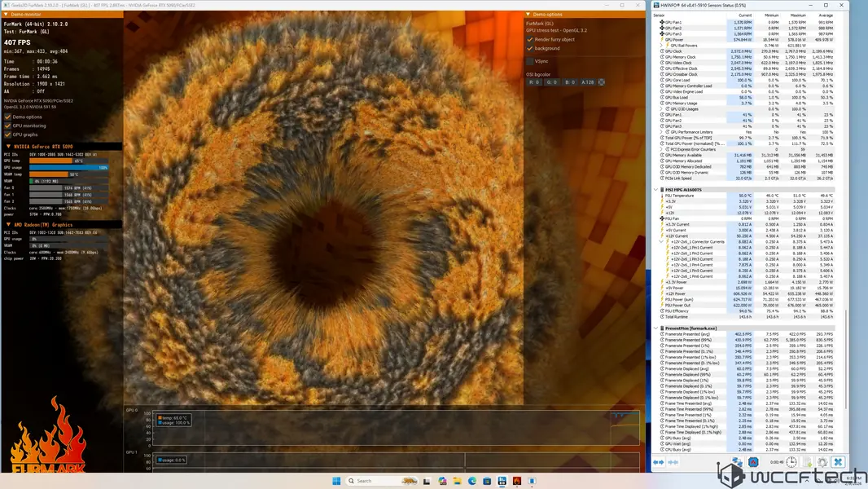Click GPU Fan1 fan icon in HWiNFO top row

coord(662,22)
